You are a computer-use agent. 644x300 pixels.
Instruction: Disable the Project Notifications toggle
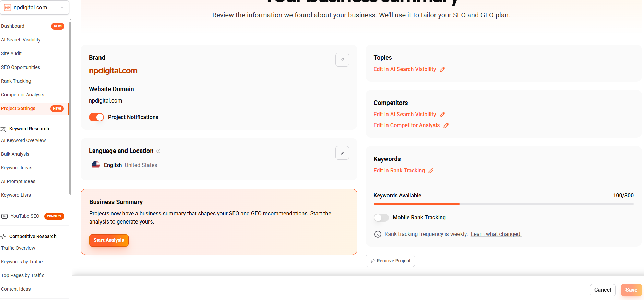96,117
